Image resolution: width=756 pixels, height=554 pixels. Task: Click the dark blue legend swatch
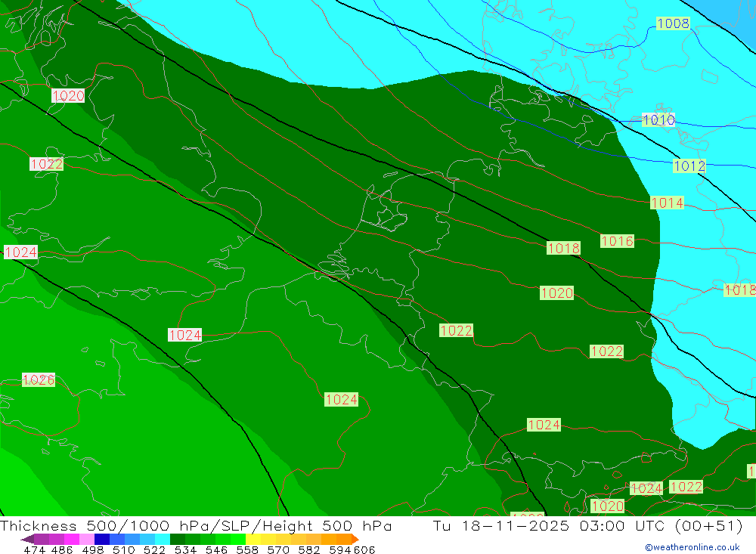(x=102, y=539)
